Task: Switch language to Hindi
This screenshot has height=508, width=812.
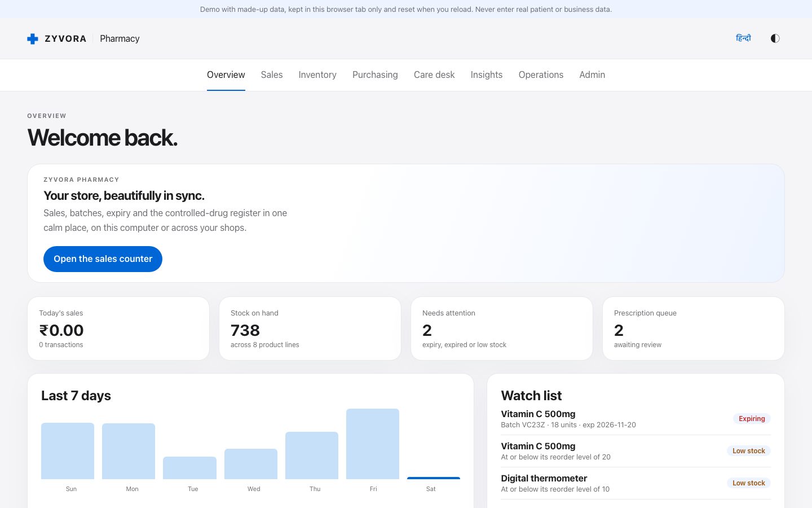Action: click(x=743, y=38)
